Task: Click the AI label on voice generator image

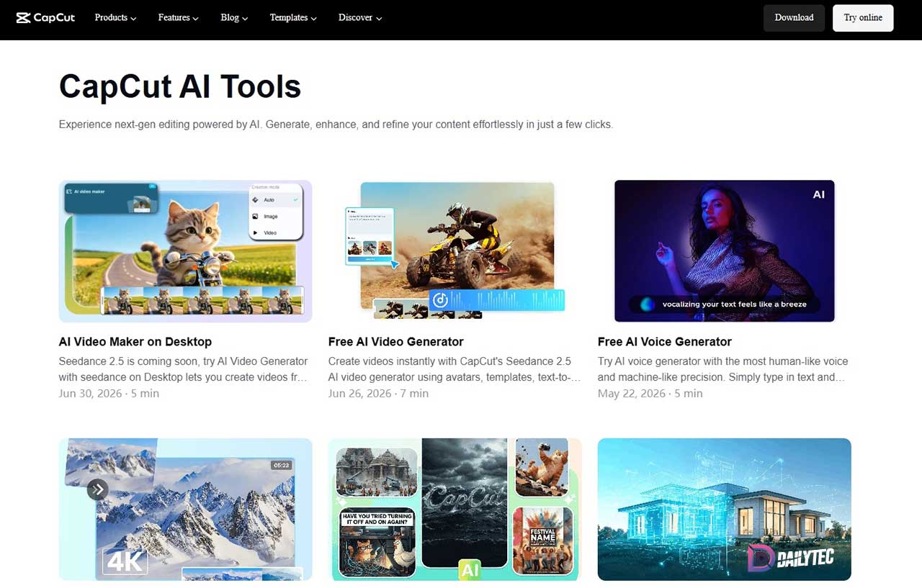Action: click(x=819, y=194)
